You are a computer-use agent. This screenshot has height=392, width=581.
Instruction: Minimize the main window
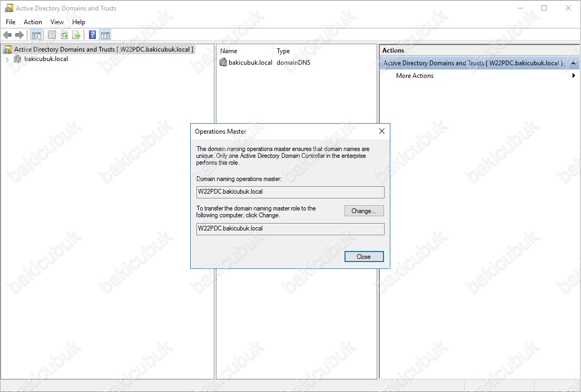click(520, 8)
